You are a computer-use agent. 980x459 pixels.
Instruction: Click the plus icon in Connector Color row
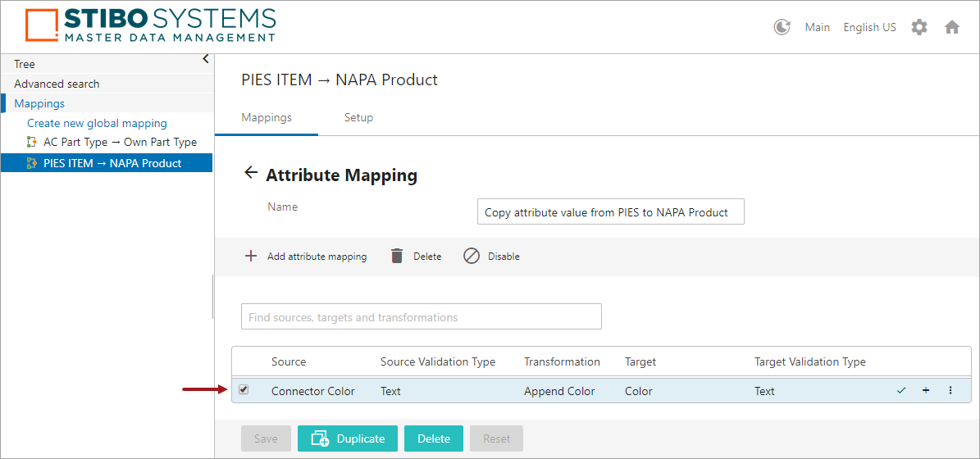926,391
